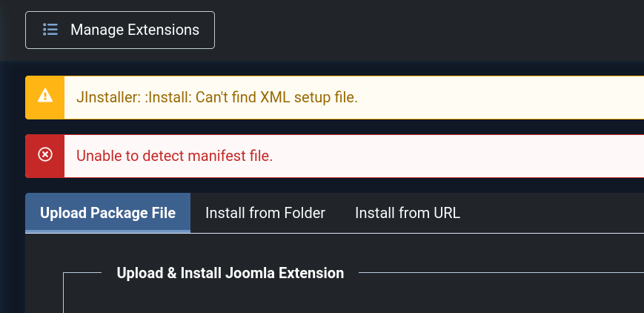Click the 'Unable to detect manifest file' message
The width and height of the screenshot is (644, 313).
(x=174, y=156)
